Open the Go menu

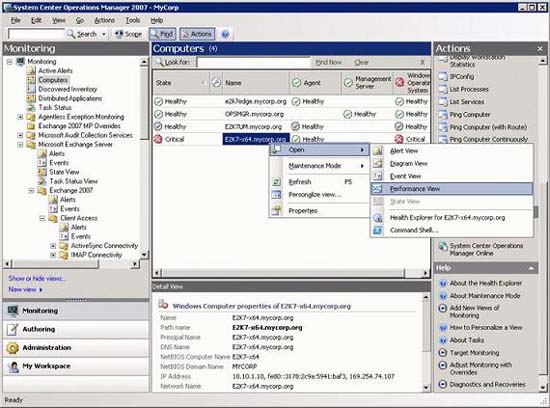(80, 20)
